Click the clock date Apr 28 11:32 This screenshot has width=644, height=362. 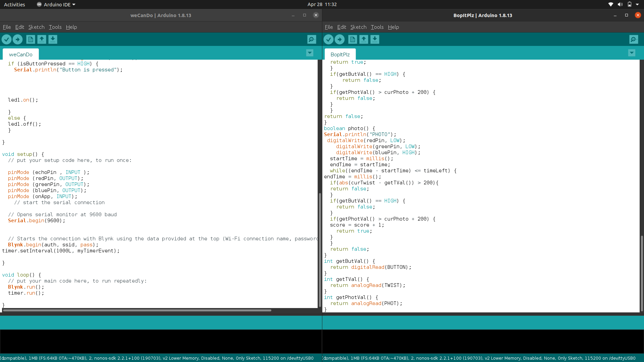click(x=322, y=4)
